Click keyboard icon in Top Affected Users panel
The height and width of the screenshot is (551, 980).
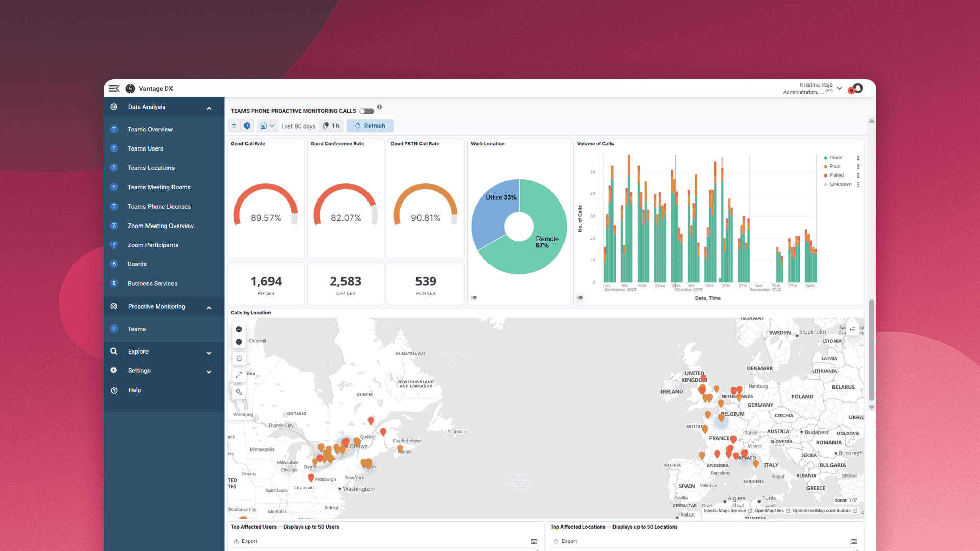pyautogui.click(x=534, y=541)
